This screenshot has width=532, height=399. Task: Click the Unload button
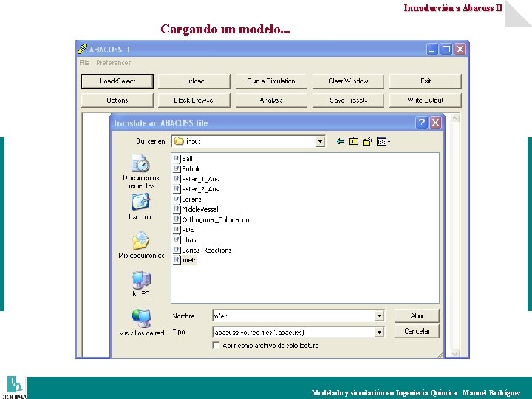[194, 81]
